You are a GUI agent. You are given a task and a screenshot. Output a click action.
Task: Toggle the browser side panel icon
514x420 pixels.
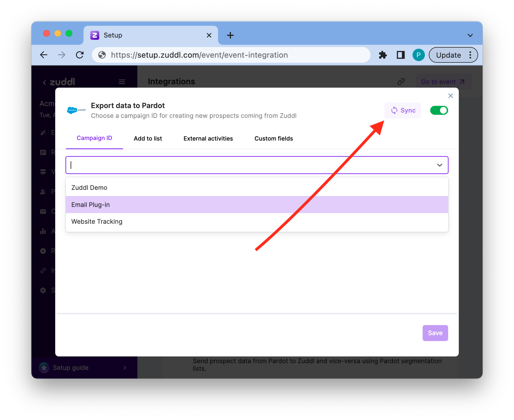coord(400,55)
